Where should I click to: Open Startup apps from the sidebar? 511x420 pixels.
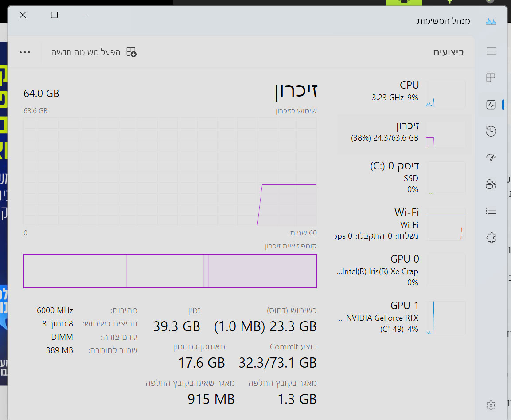click(491, 157)
